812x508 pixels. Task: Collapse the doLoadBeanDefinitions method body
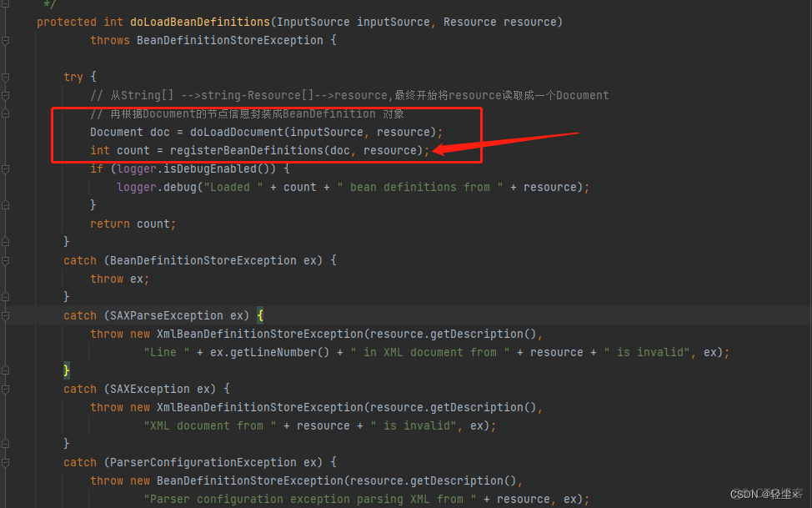(7, 39)
